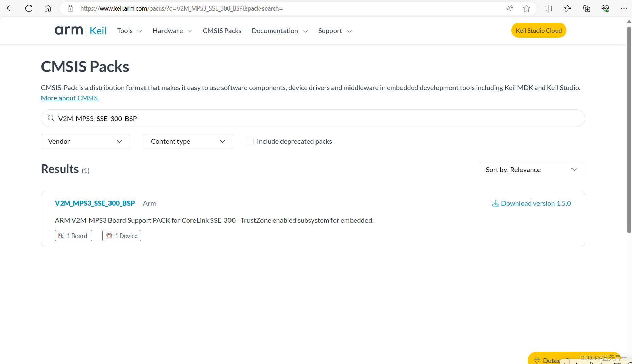Click the download icon beside version 1.5.0

coord(496,203)
